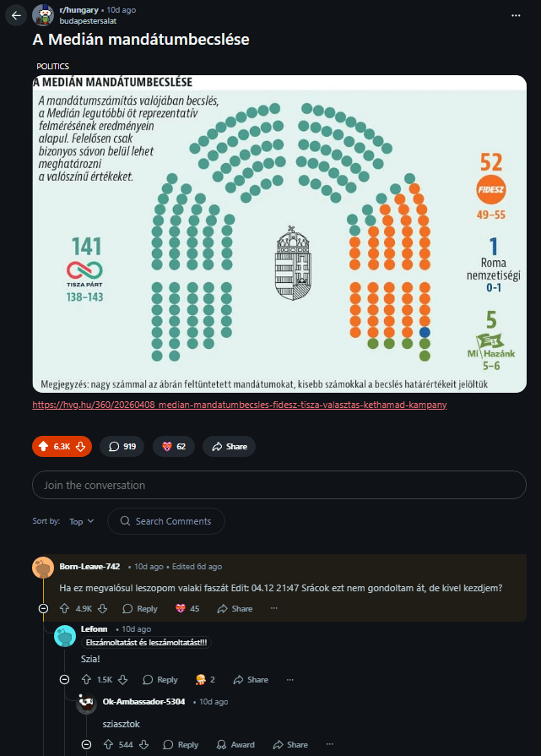Click the Search Comments box
The height and width of the screenshot is (756, 541).
click(x=166, y=521)
